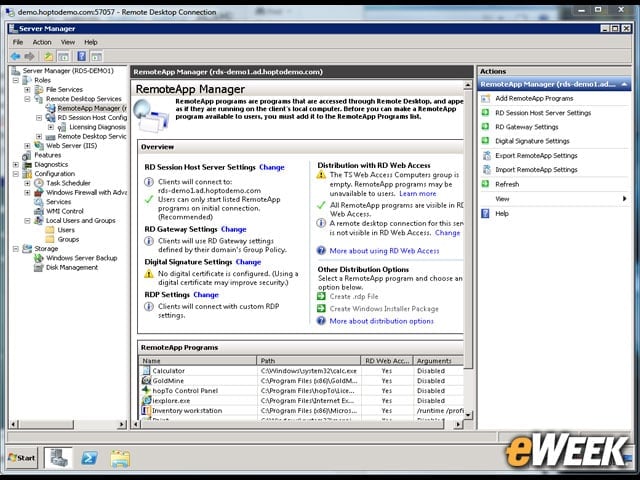
Task: Open More about distribution options link
Action: point(381,321)
